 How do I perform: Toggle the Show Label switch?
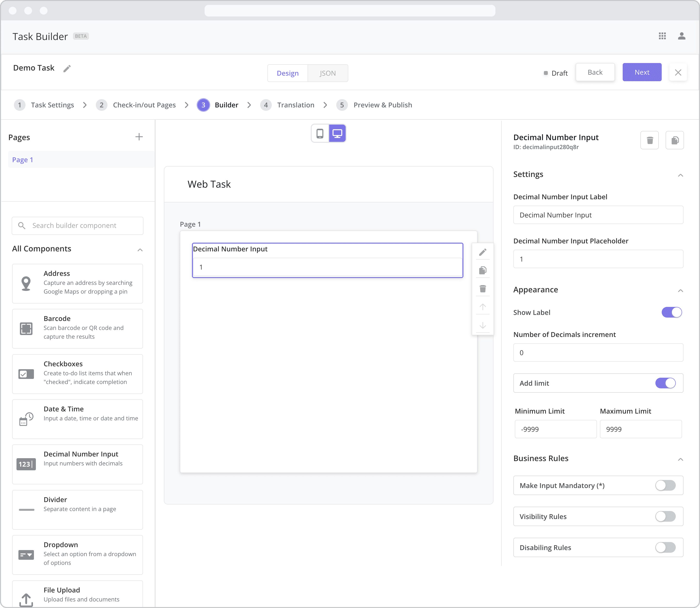tap(671, 312)
